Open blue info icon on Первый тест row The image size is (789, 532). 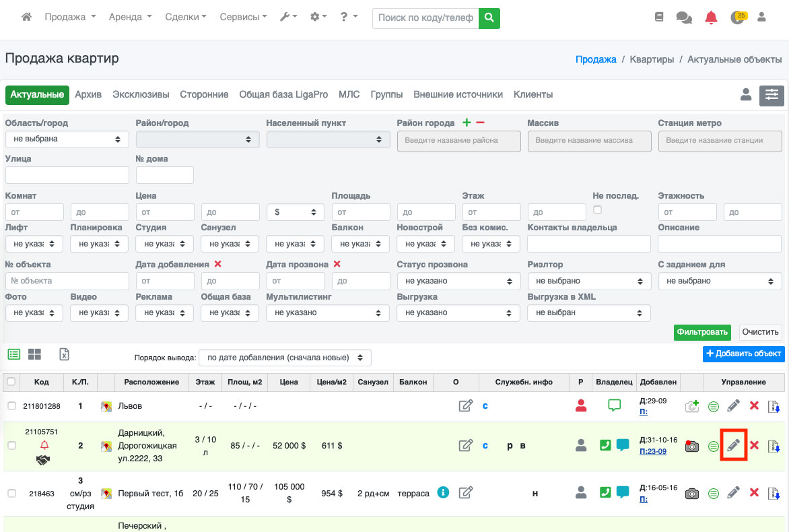coord(443,492)
